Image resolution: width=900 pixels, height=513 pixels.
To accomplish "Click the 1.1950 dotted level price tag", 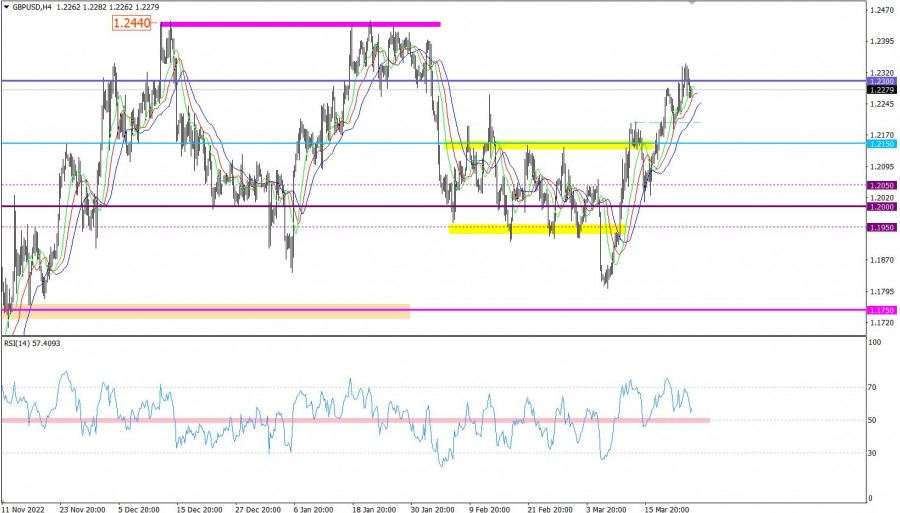I will (882, 227).
